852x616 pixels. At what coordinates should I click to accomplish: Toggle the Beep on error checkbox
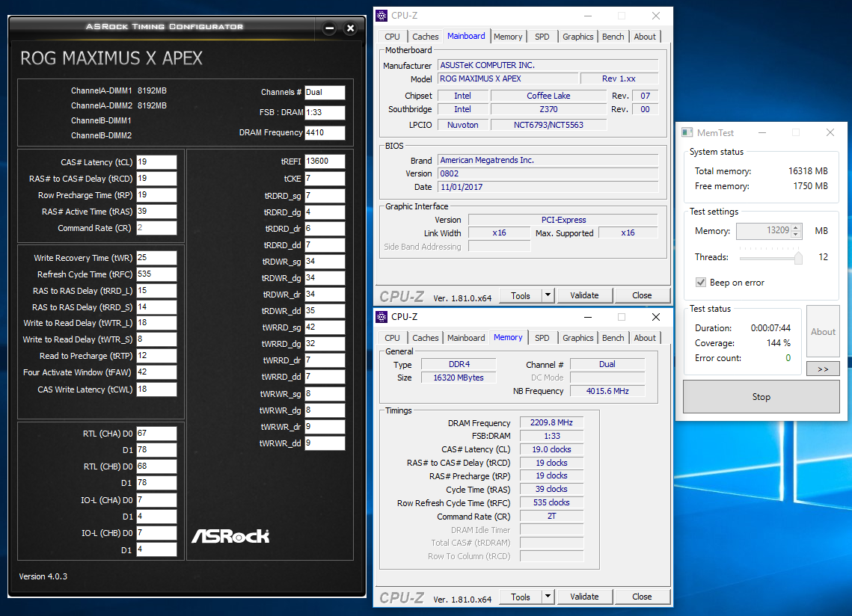pos(701,283)
